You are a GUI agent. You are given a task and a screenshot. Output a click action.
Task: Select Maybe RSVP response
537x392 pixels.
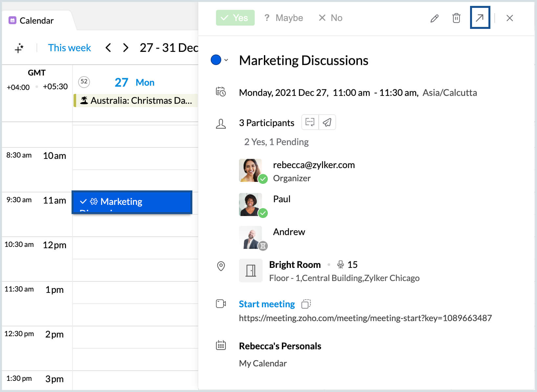284,18
